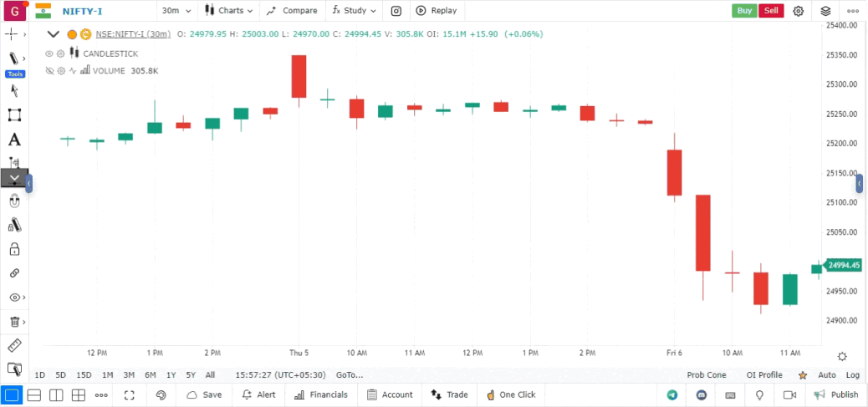Click the green Buy button
Image resolution: width=868 pixels, height=407 pixels.
pos(744,11)
